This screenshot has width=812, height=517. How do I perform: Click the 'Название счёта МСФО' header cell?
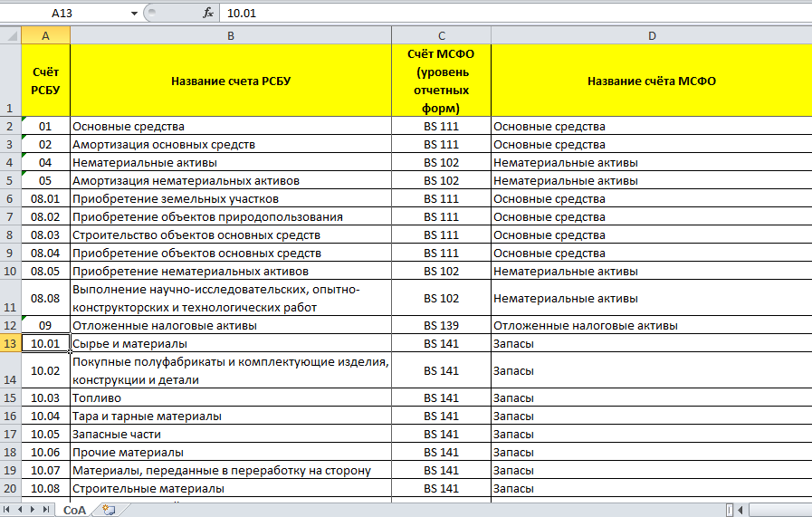point(651,81)
